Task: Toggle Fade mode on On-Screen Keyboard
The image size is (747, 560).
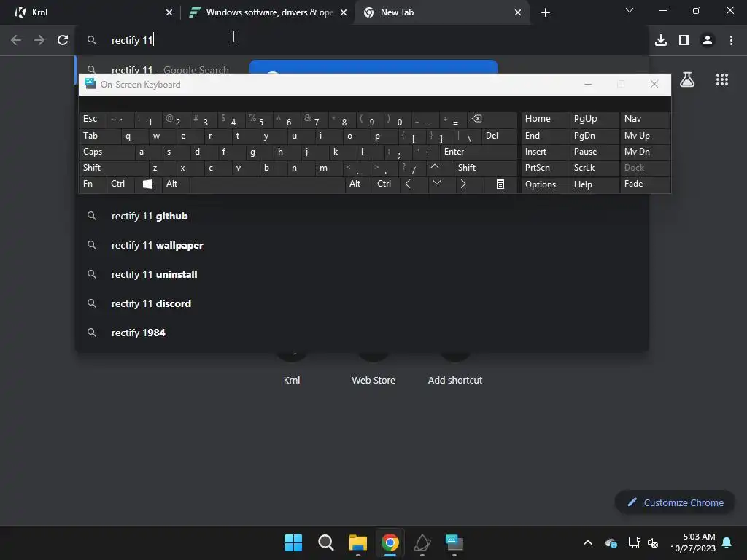Action: 645,184
